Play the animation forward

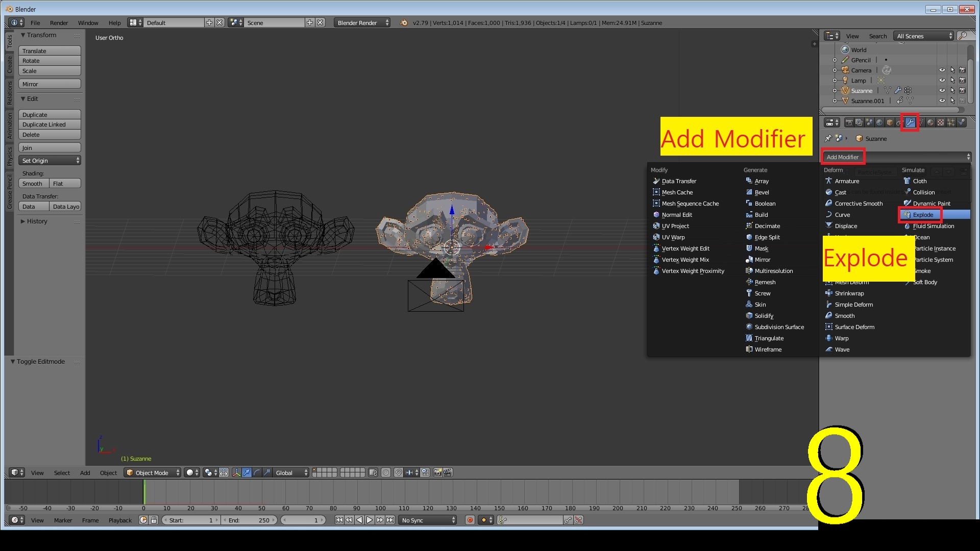click(x=370, y=520)
